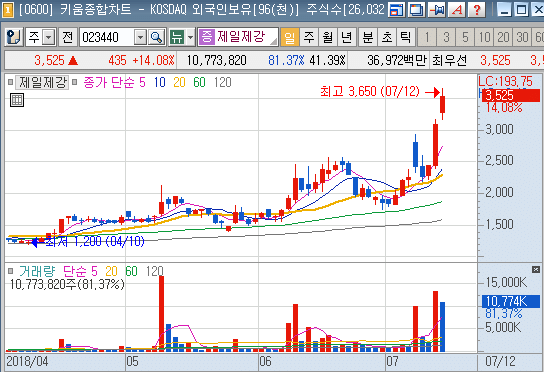Click the leftmost toolbar icon beside 주 dropdown
This screenshot has width=544, height=372.
pos(14,37)
